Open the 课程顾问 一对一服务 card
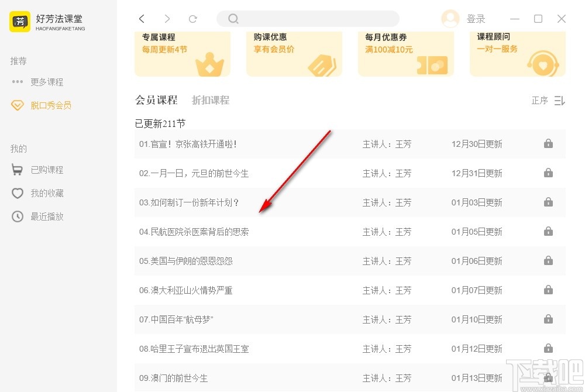Screen dimensions: 585x392 pos(517,54)
